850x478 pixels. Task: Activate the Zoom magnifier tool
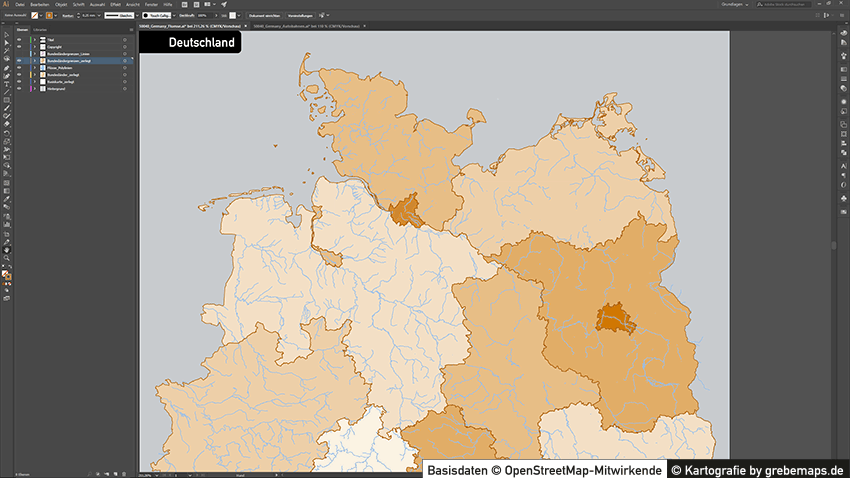point(6,258)
